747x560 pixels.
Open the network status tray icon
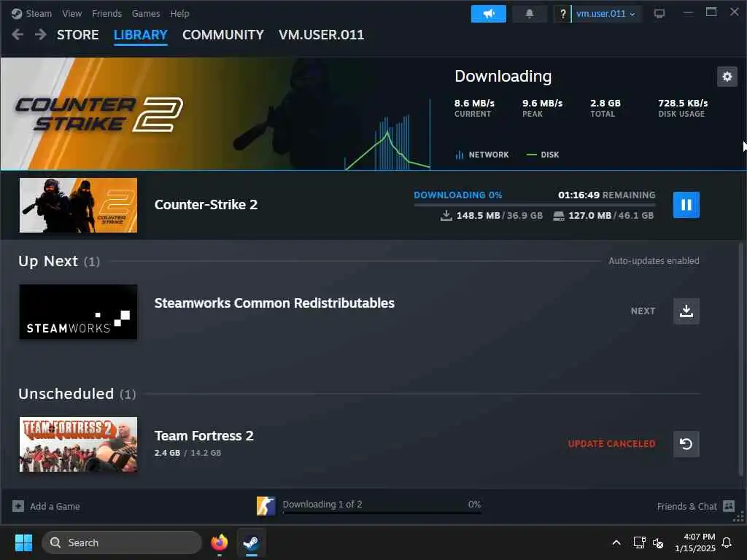[x=639, y=542]
